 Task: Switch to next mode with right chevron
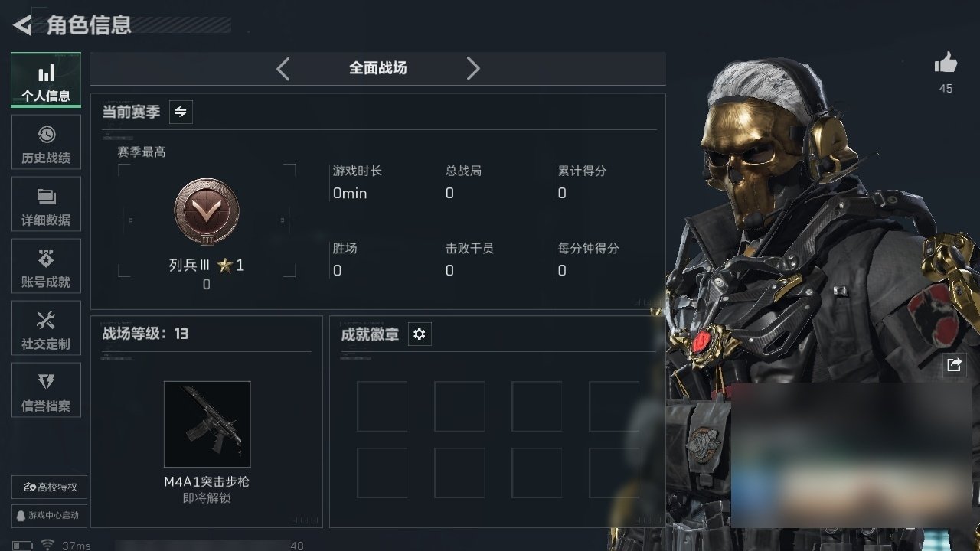tap(473, 69)
